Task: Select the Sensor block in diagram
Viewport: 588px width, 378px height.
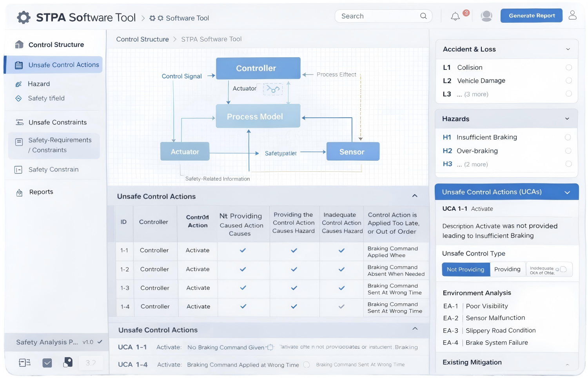Action: coord(353,152)
